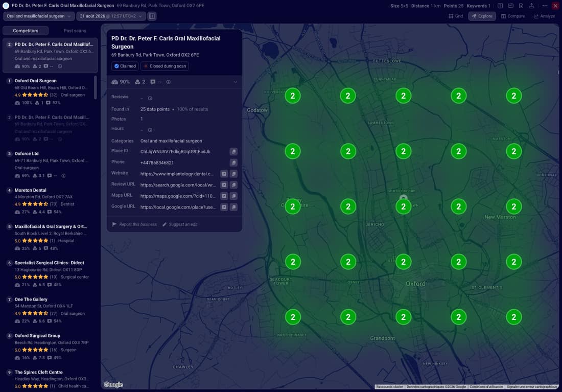This screenshot has height=392, width=562.
Task: Click Suggest an edit link
Action: pos(180,224)
